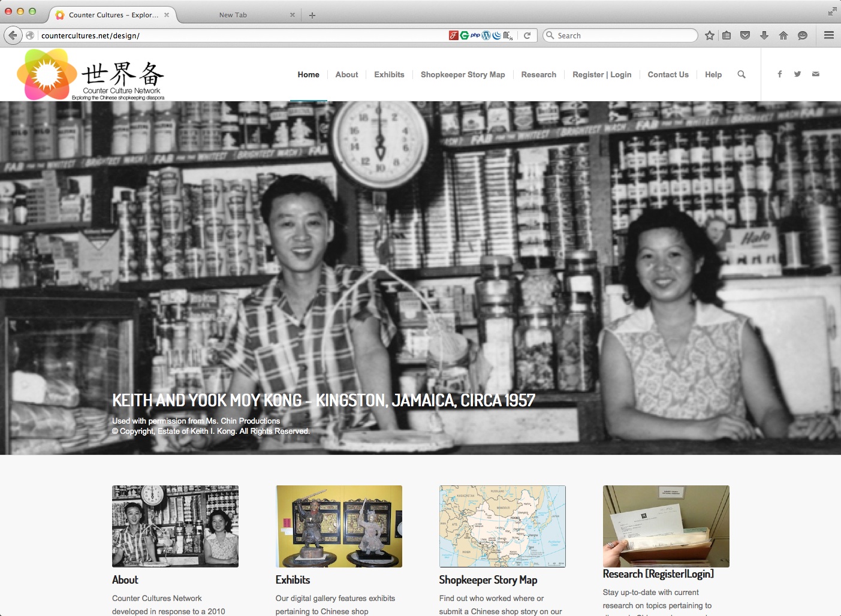The width and height of the screenshot is (841, 616).
Task: Open the site search magnifier icon
Action: (x=741, y=74)
